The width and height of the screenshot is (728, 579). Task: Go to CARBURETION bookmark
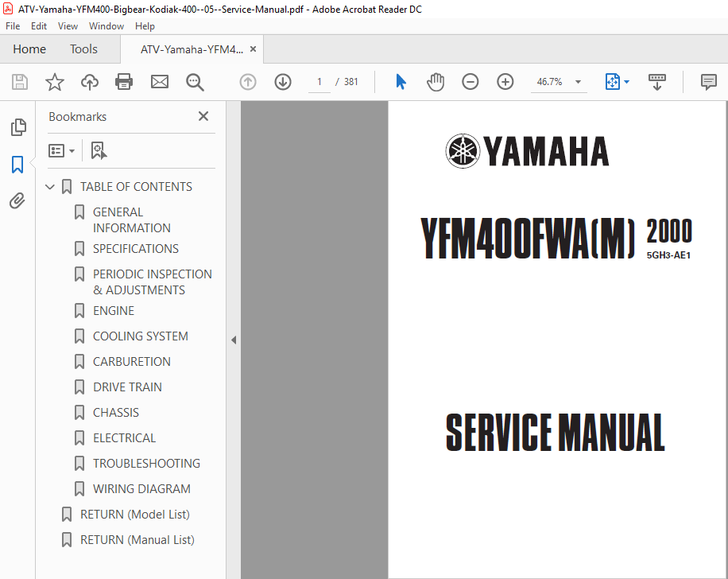(x=132, y=362)
